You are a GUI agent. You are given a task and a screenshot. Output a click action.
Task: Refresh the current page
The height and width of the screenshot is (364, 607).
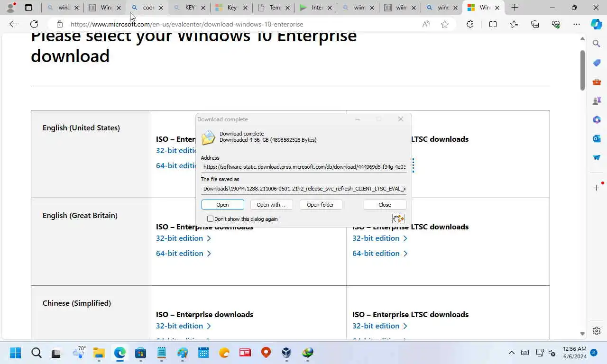(34, 24)
